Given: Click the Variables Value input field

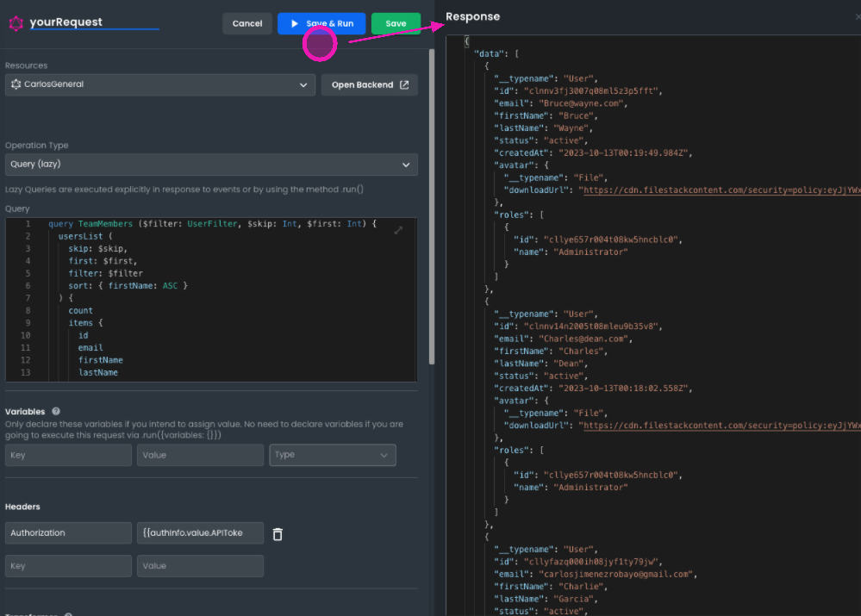Looking at the screenshot, I should click(x=200, y=455).
